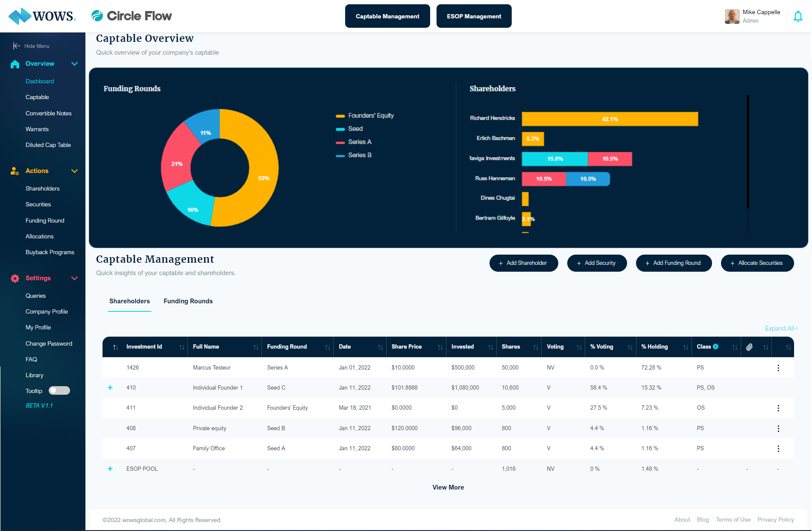
Task: Click the info icon next to Class header
Action: click(x=716, y=346)
